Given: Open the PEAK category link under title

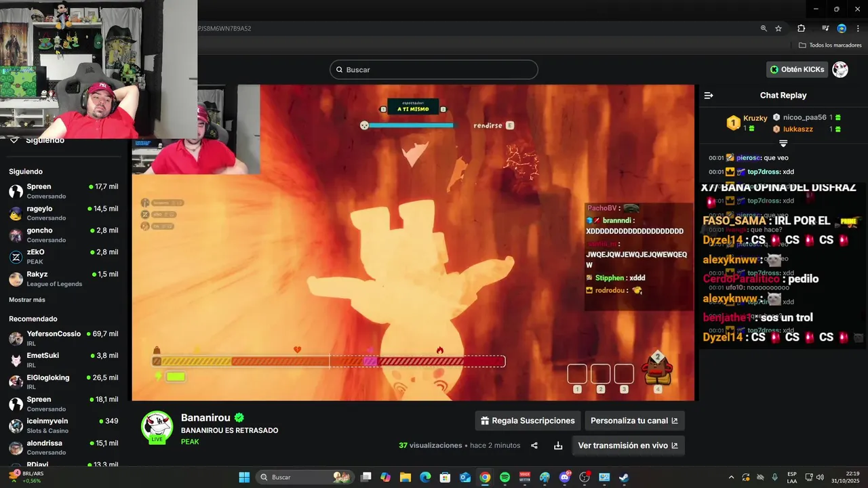Looking at the screenshot, I should click(x=190, y=442).
